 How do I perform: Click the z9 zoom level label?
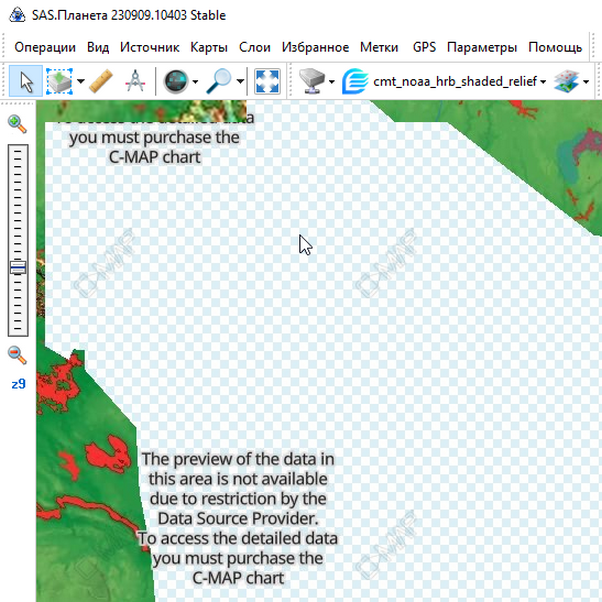18,383
